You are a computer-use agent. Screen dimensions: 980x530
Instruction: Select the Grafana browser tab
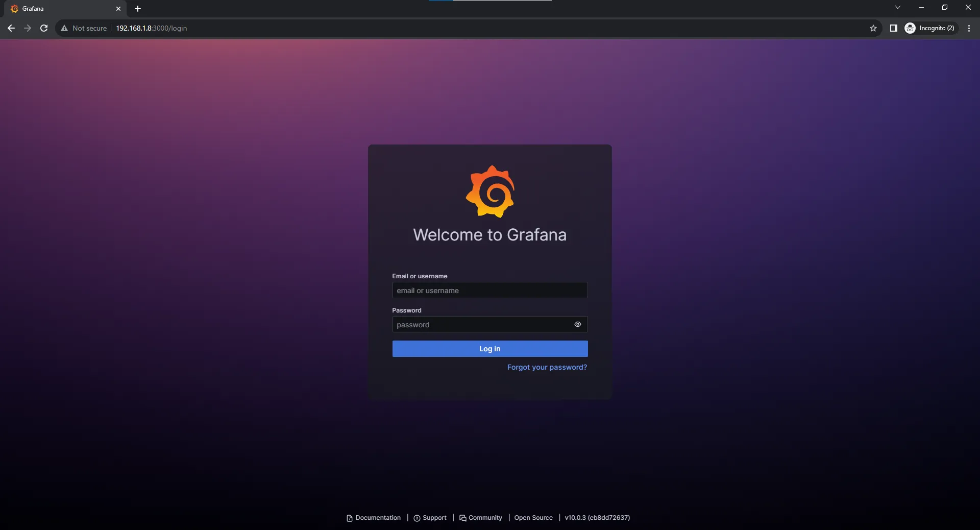(66, 9)
